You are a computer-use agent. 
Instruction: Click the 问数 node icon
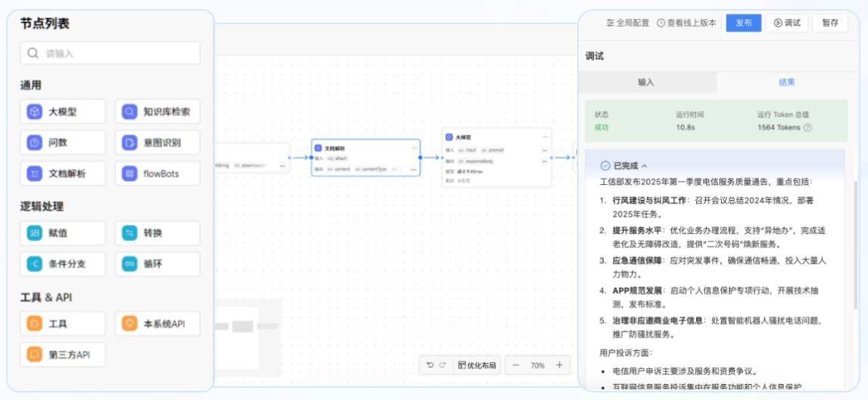coord(34,143)
